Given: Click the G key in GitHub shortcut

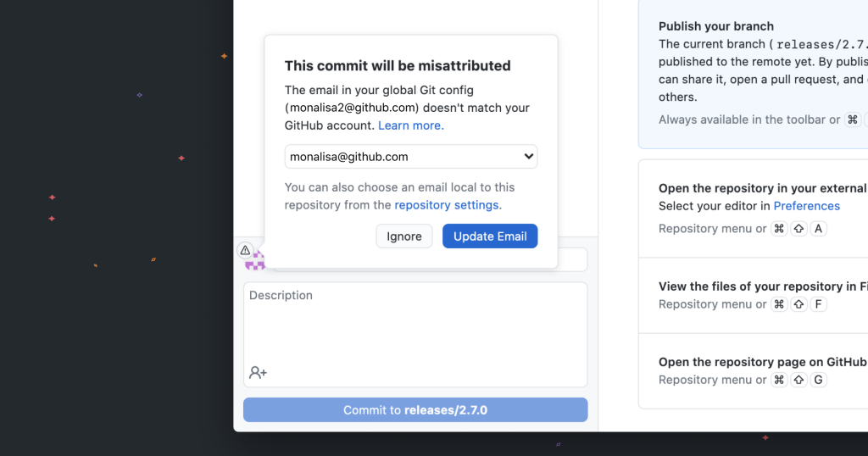Looking at the screenshot, I should click(x=818, y=380).
